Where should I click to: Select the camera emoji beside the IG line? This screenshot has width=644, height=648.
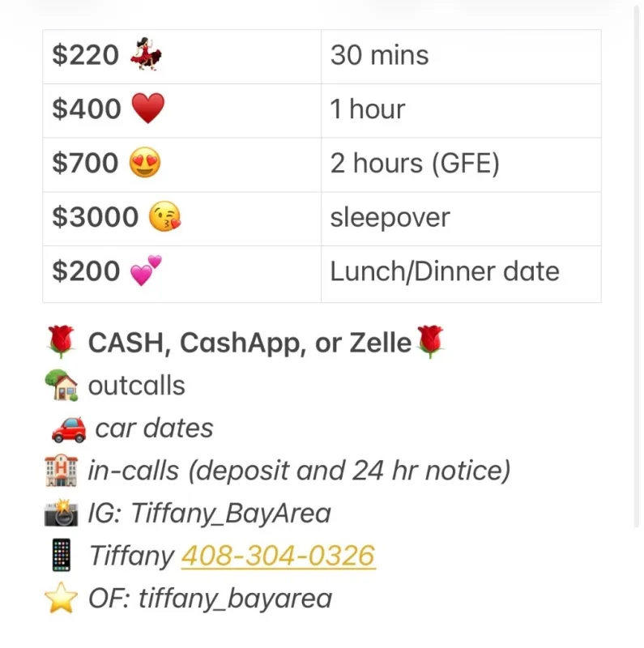(62, 514)
